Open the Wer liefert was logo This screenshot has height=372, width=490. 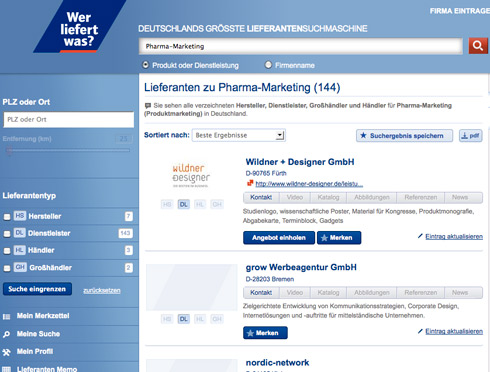(80, 27)
